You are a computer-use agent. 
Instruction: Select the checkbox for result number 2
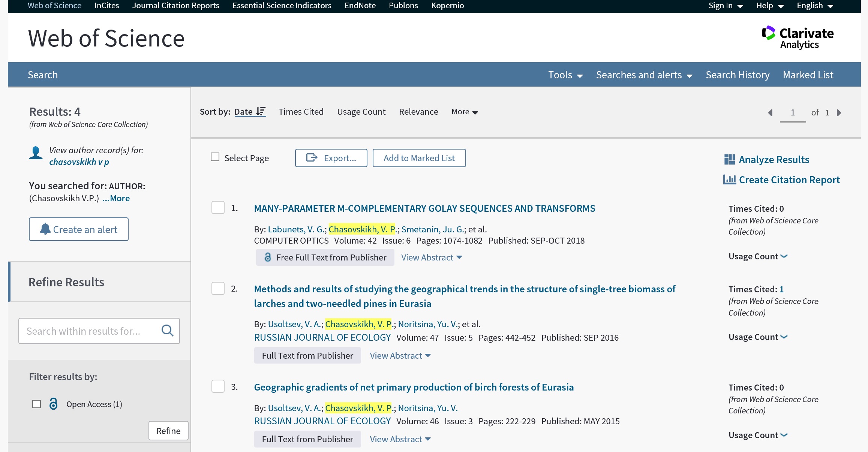[x=218, y=289]
